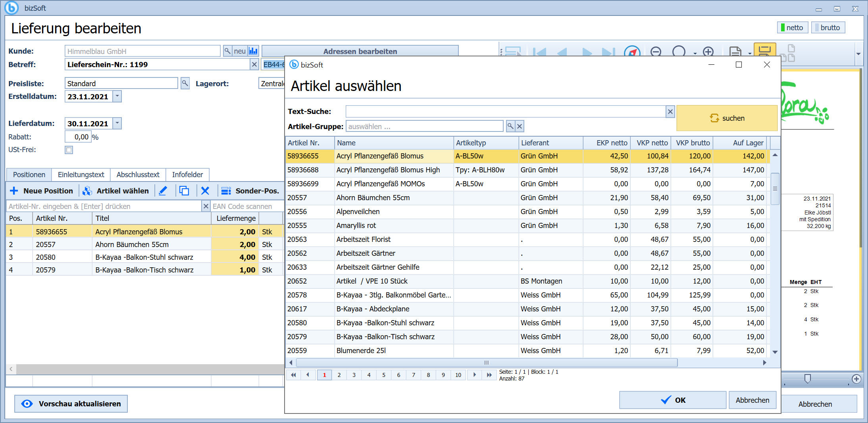Viewport: 868px width, 423px height.
Task: Open the Abschlusstext tab
Action: [x=138, y=174]
